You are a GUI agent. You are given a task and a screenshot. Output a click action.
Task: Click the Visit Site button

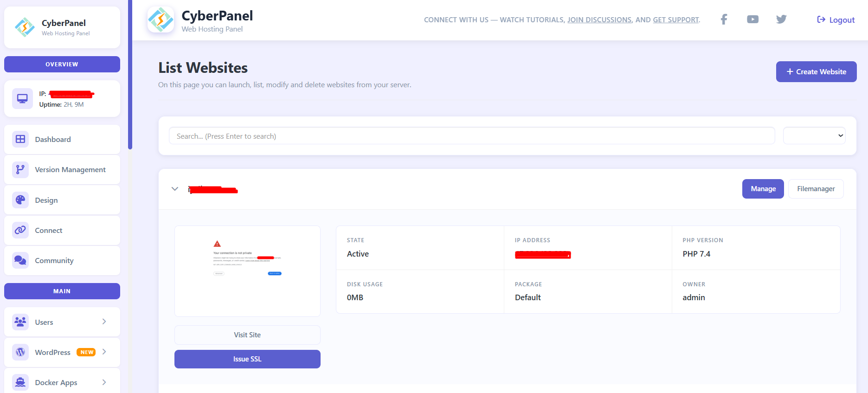[247, 335]
